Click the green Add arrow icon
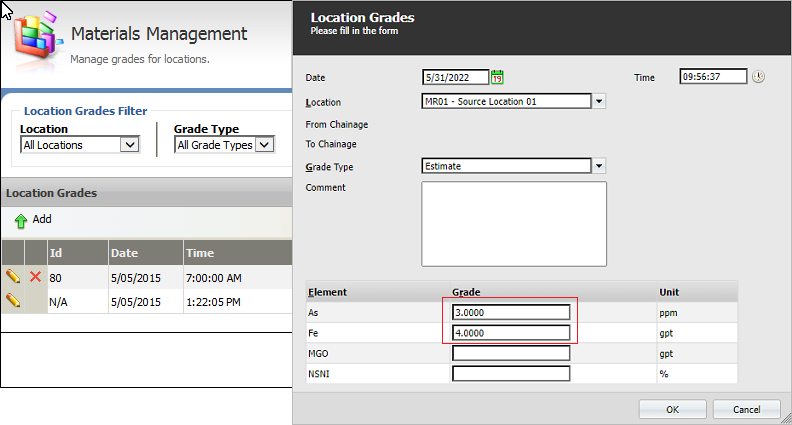The width and height of the screenshot is (792, 425). [x=21, y=221]
